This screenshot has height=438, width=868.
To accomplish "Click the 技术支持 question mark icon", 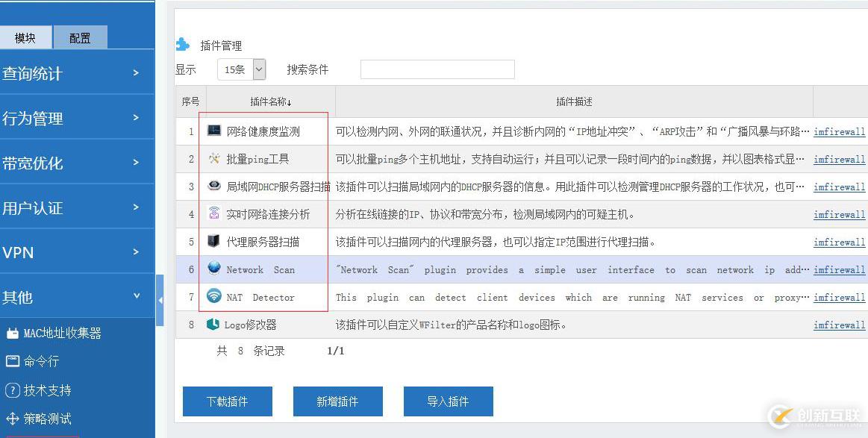I will point(12,389).
